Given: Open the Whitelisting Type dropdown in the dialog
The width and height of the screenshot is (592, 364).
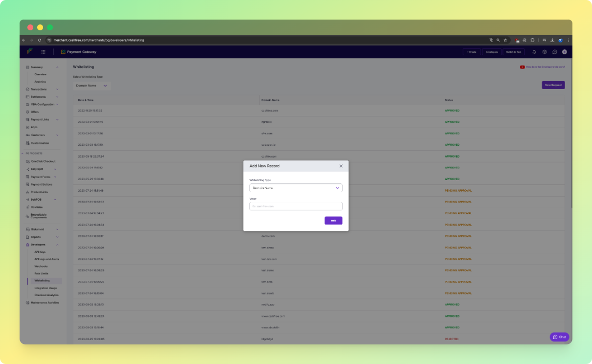Looking at the screenshot, I should pos(296,188).
